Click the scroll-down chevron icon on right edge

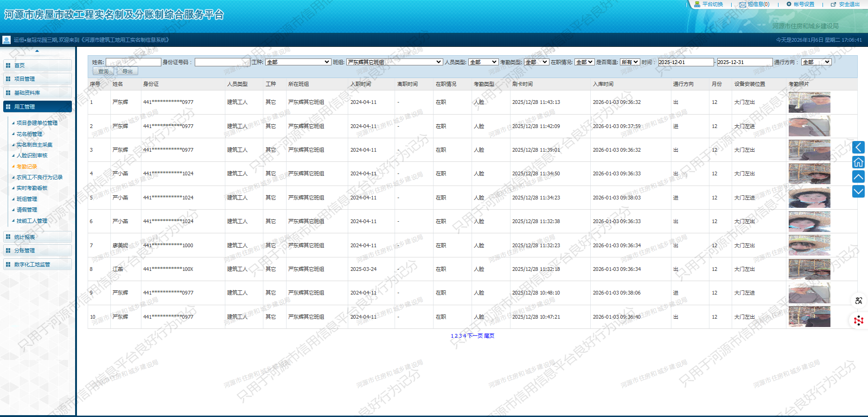[858, 191]
